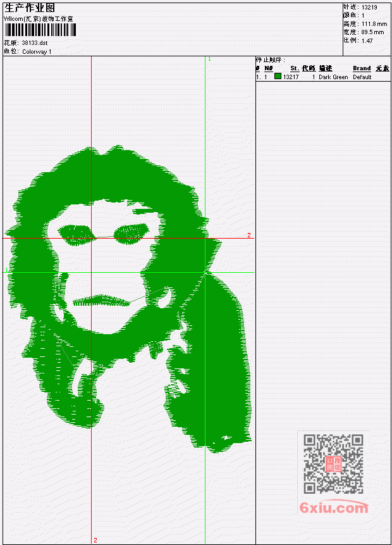Select the scale value 1.47
Viewport: 392px width, 545px height.
367,41
